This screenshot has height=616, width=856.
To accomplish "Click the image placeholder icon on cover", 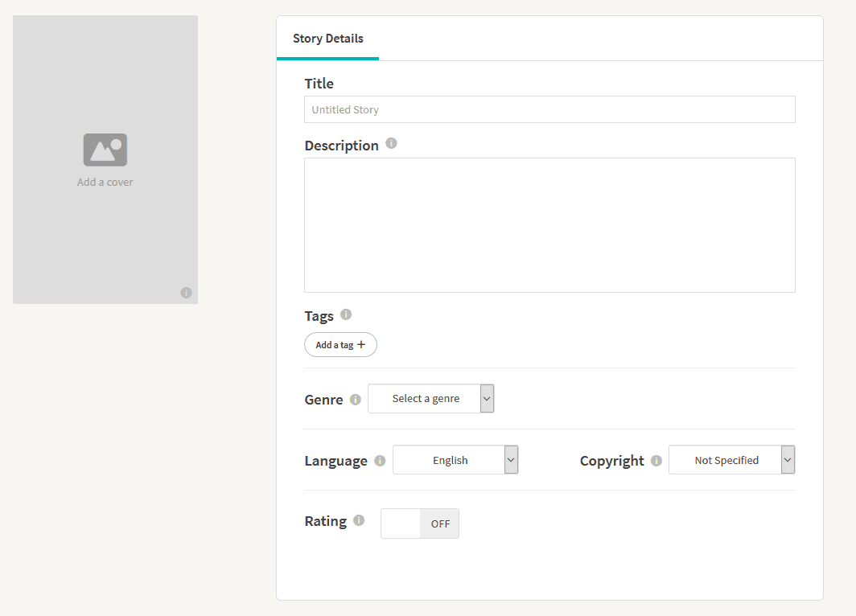I will pos(105,150).
